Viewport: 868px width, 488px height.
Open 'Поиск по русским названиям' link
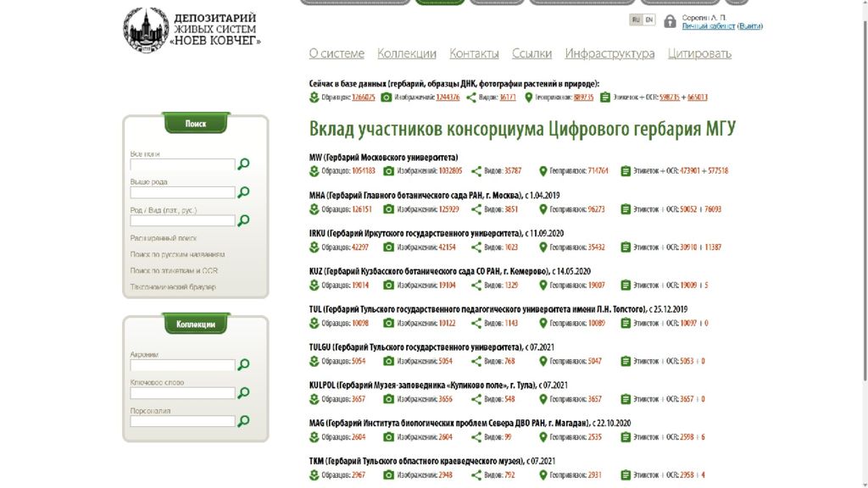click(x=177, y=254)
